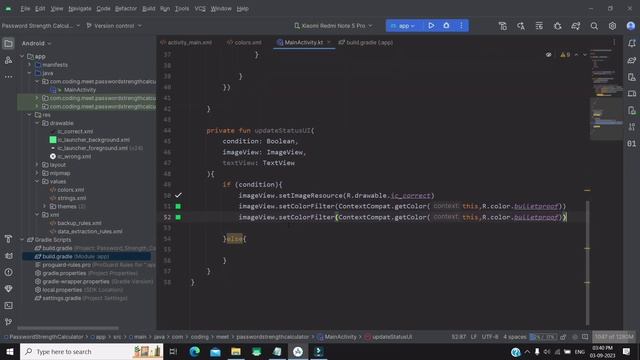Open the Build menu
This screenshot has width=640, height=360.
point(149,9)
